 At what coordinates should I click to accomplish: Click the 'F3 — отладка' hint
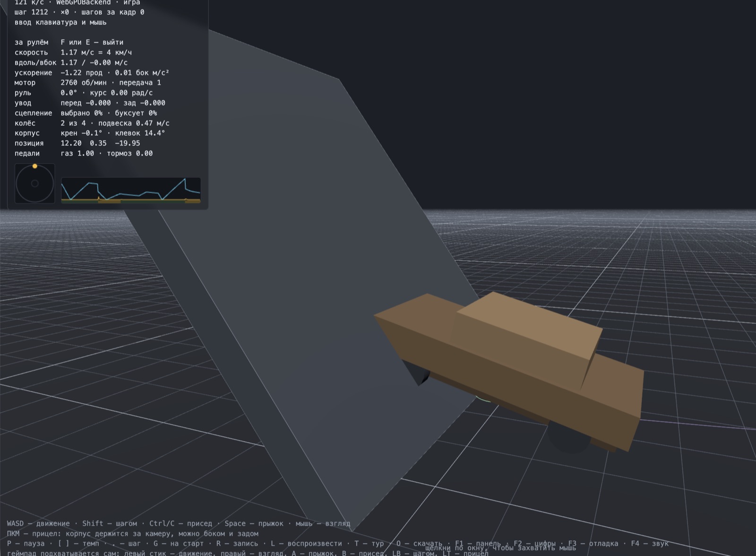coord(593,543)
